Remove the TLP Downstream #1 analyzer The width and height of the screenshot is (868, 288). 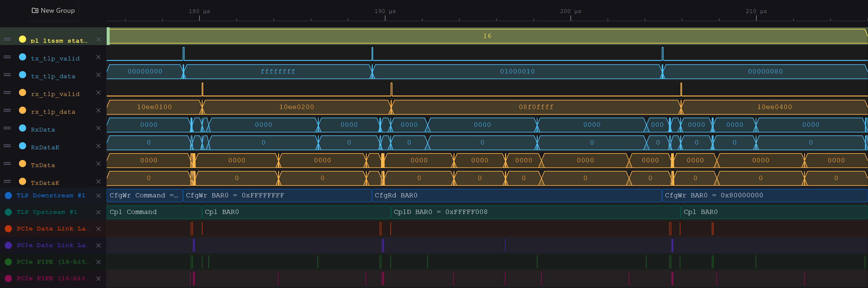(98, 196)
